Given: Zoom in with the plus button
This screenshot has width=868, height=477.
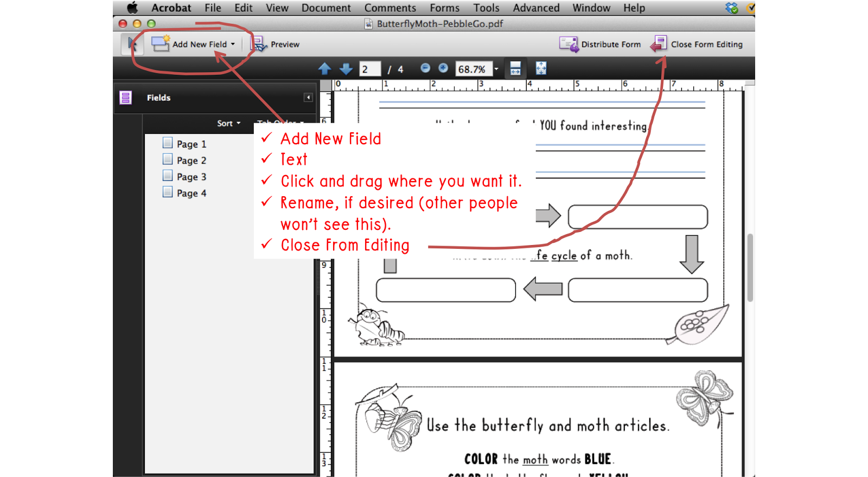Looking at the screenshot, I should pyautogui.click(x=443, y=68).
